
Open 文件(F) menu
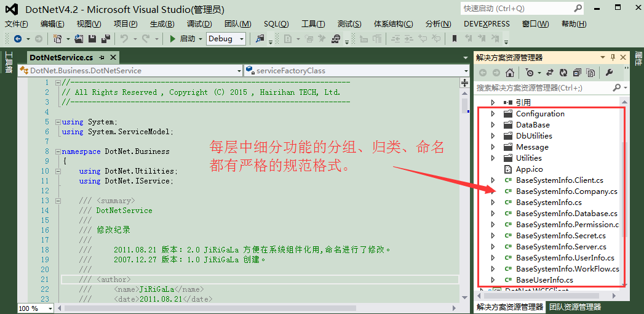17,24
